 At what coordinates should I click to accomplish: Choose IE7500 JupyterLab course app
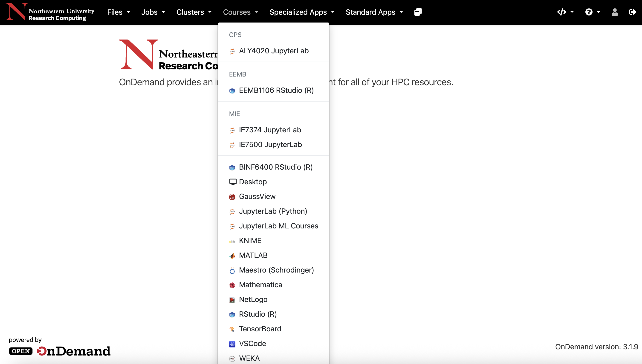click(270, 145)
